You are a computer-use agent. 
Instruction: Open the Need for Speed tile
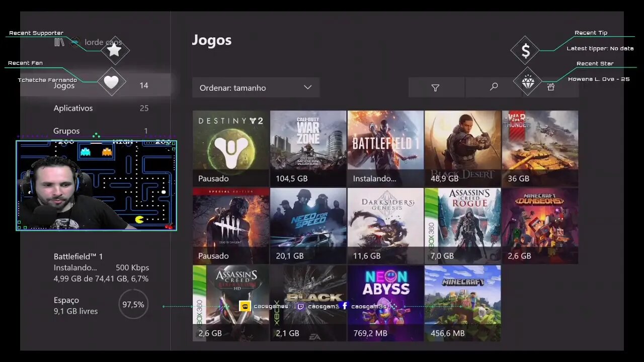[x=308, y=226]
